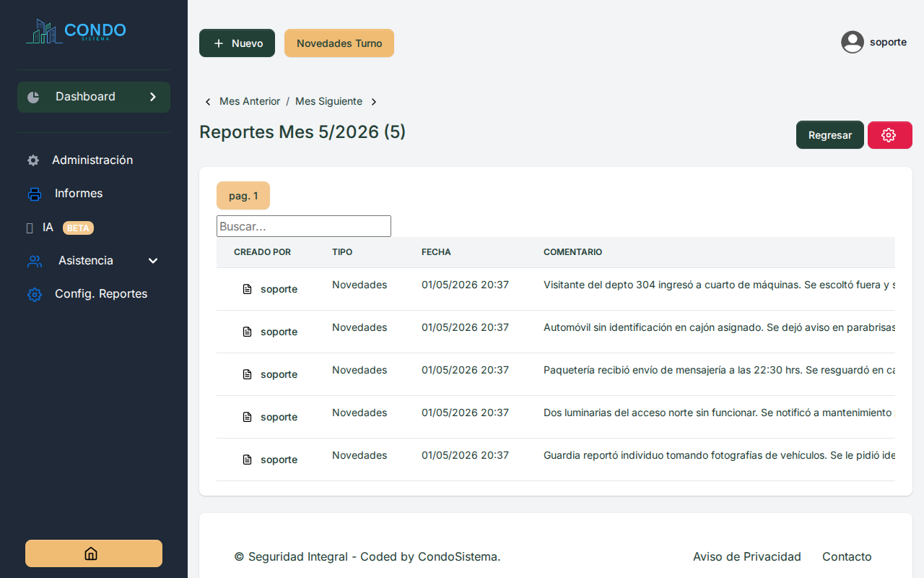Expand the Asistencia dropdown chevron
The height and width of the screenshot is (578, 924).
153,261
